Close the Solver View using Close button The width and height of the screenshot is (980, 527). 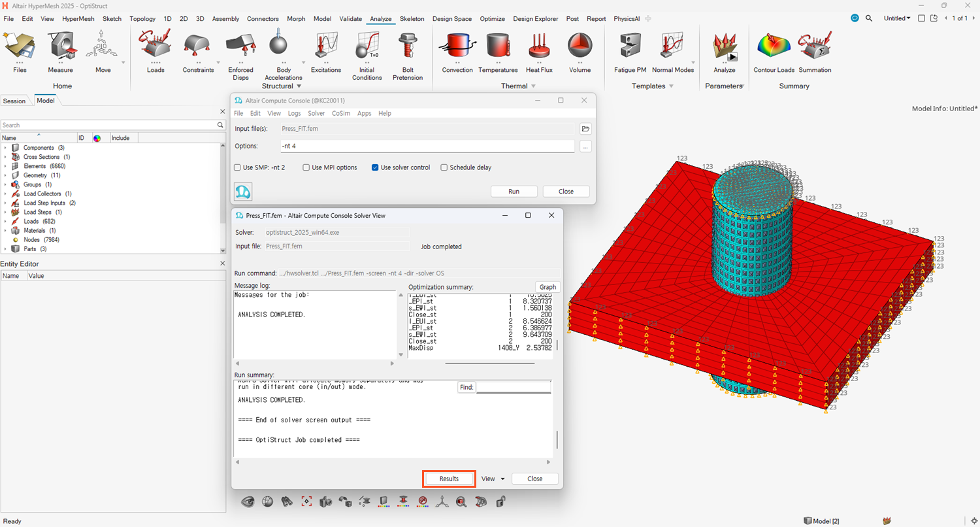tap(535, 479)
